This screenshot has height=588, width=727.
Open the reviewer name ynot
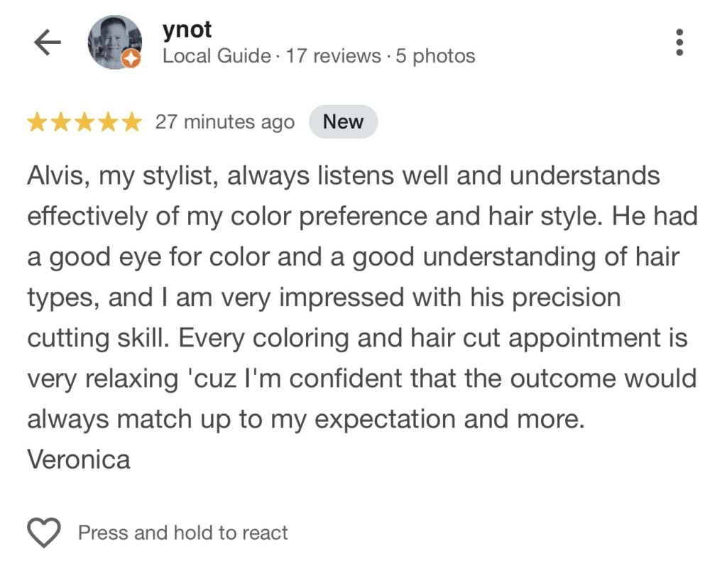(187, 30)
